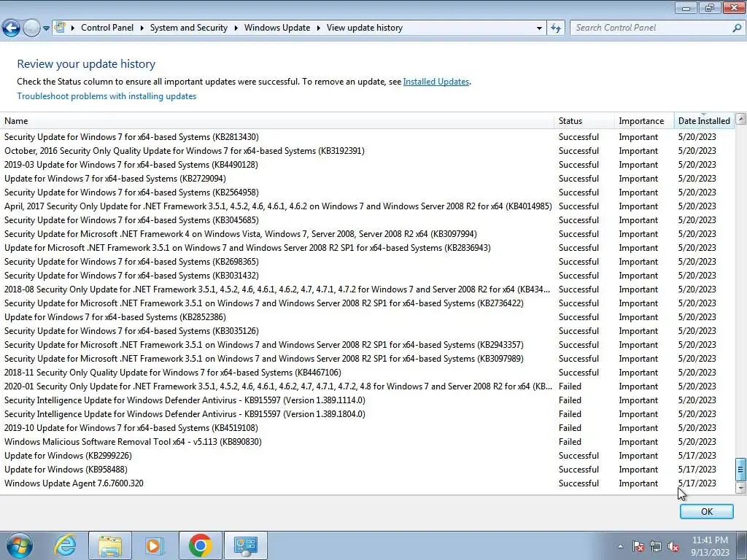
Task: Click the Refresh button beside address bar
Action: coord(555,28)
